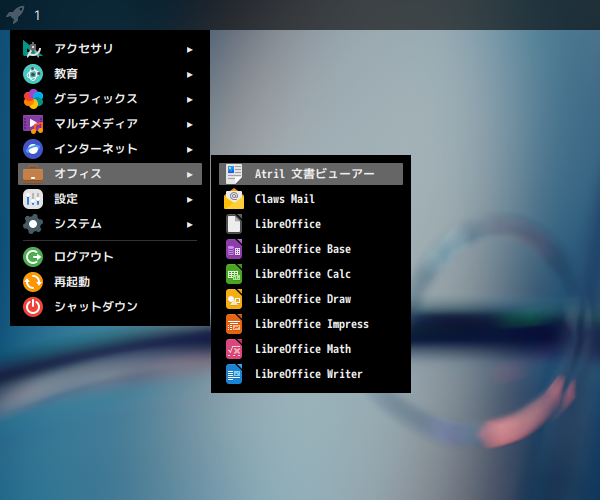Launch LibreOffice from the submenu

tap(311, 224)
